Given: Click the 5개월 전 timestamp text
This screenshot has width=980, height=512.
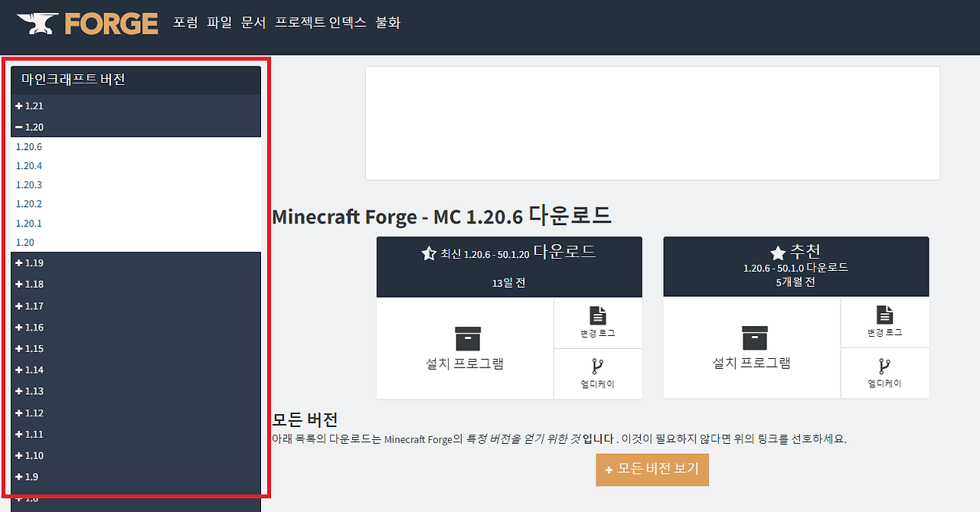Looking at the screenshot, I should pyautogui.click(x=795, y=282).
